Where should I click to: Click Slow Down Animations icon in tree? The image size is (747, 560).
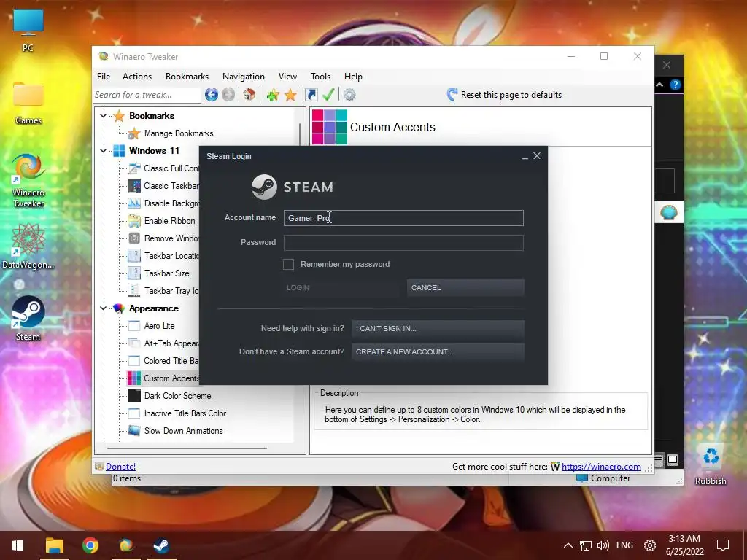pos(134,431)
